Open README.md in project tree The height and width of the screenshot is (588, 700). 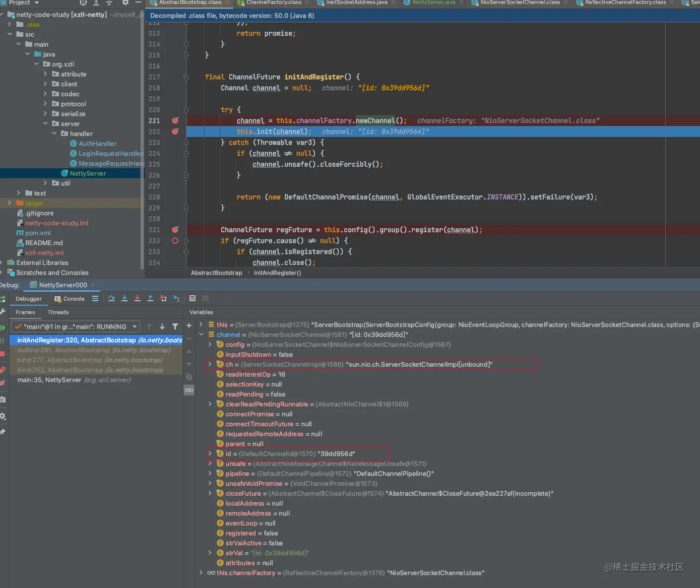click(x=44, y=243)
